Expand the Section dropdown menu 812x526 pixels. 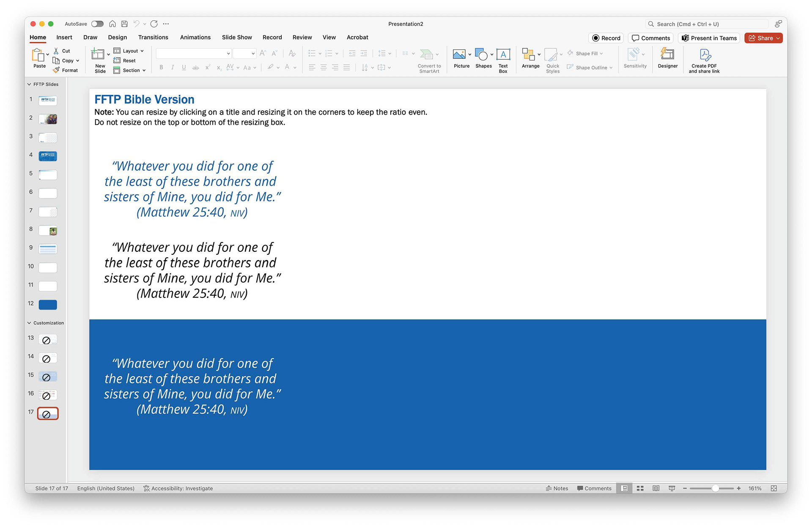(x=131, y=70)
